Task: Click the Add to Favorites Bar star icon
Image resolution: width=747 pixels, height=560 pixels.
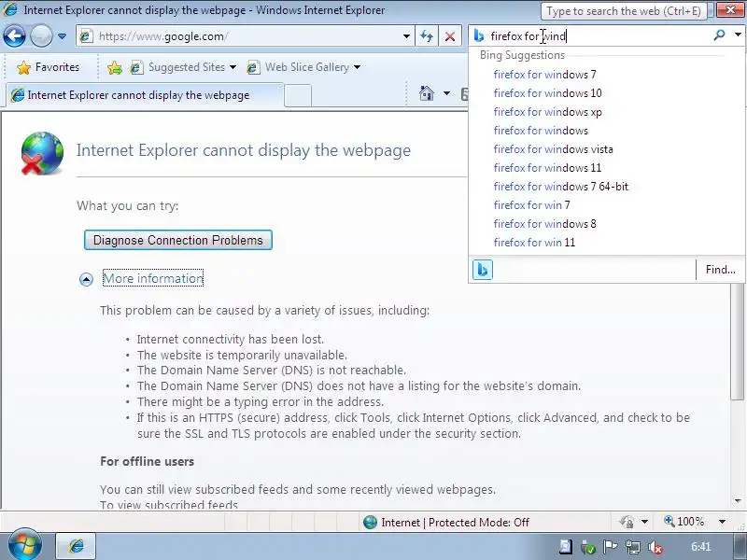Action: click(114, 67)
